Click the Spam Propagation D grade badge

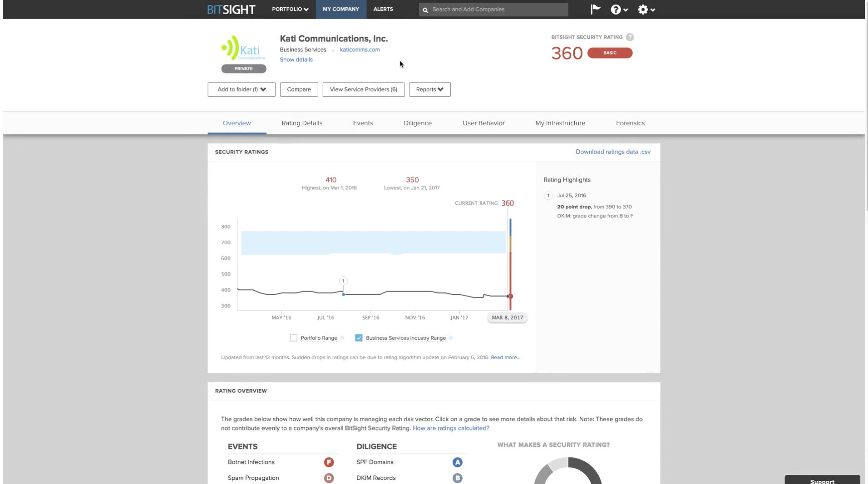click(x=329, y=478)
